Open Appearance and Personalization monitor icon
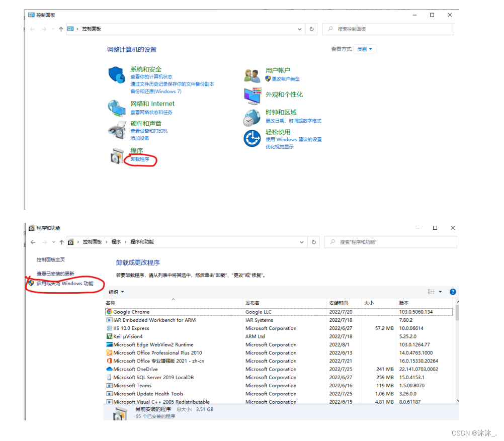Viewport: 504px width, 441px height. 253,96
